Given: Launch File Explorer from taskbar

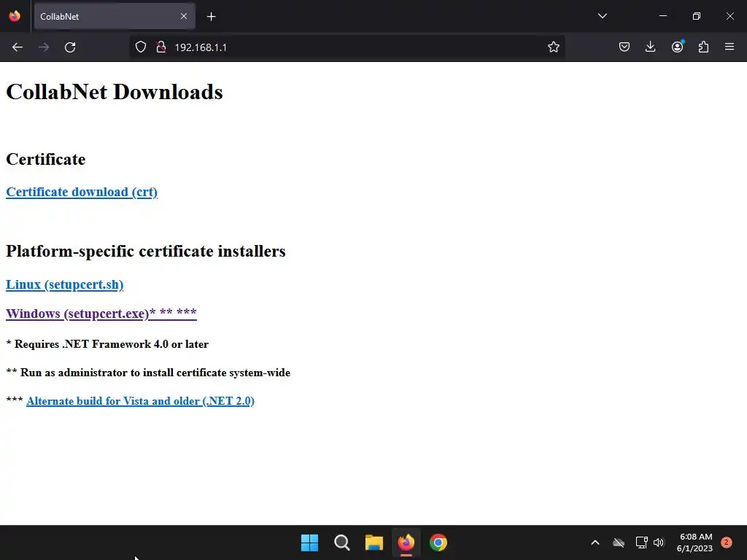Looking at the screenshot, I should [374, 542].
